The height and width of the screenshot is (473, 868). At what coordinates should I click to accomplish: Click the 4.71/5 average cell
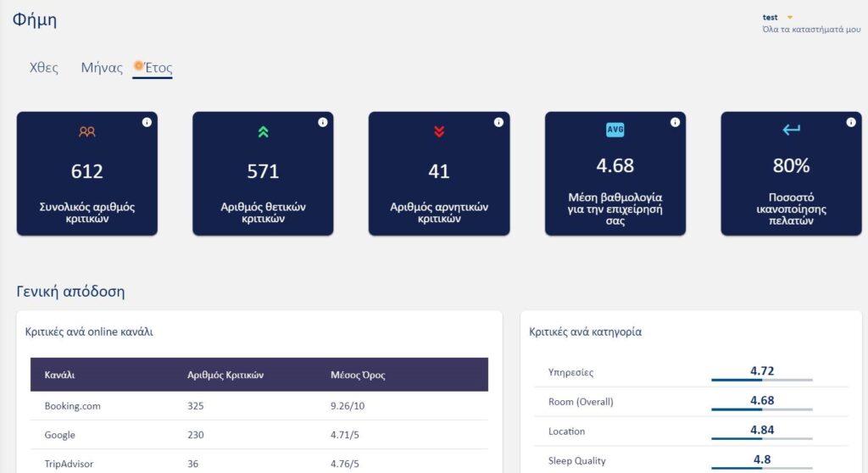pyautogui.click(x=345, y=435)
